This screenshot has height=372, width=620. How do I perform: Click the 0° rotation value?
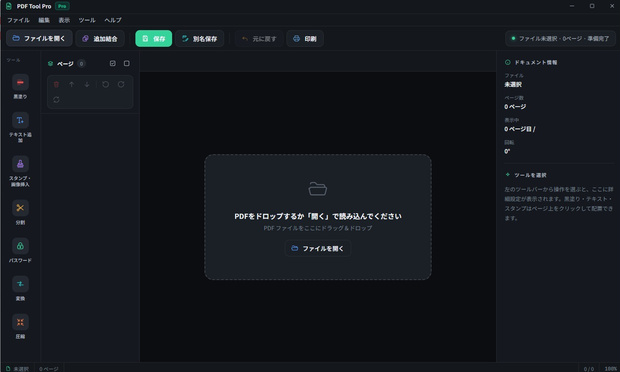tap(507, 151)
